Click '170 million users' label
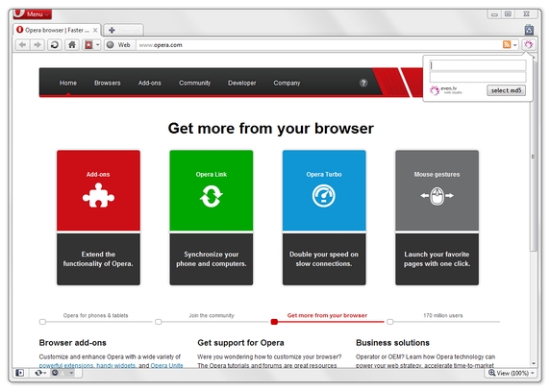The image size is (550, 392). click(443, 315)
